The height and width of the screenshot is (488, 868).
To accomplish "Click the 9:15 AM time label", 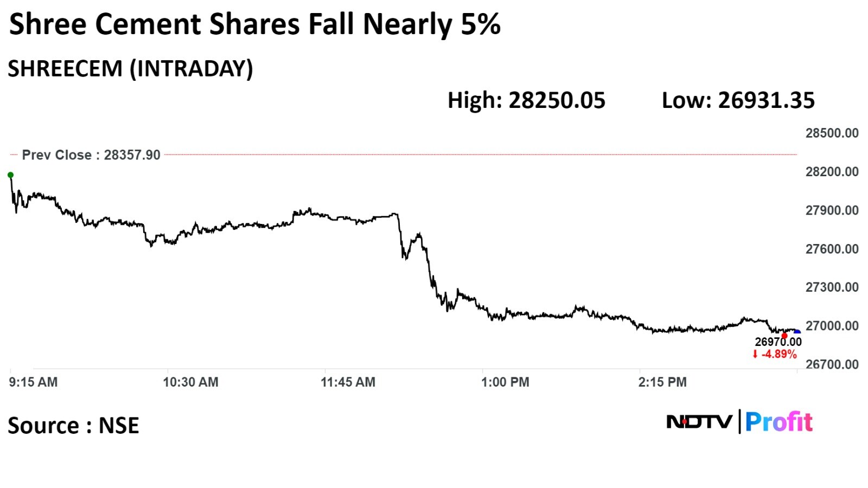I will point(33,382).
